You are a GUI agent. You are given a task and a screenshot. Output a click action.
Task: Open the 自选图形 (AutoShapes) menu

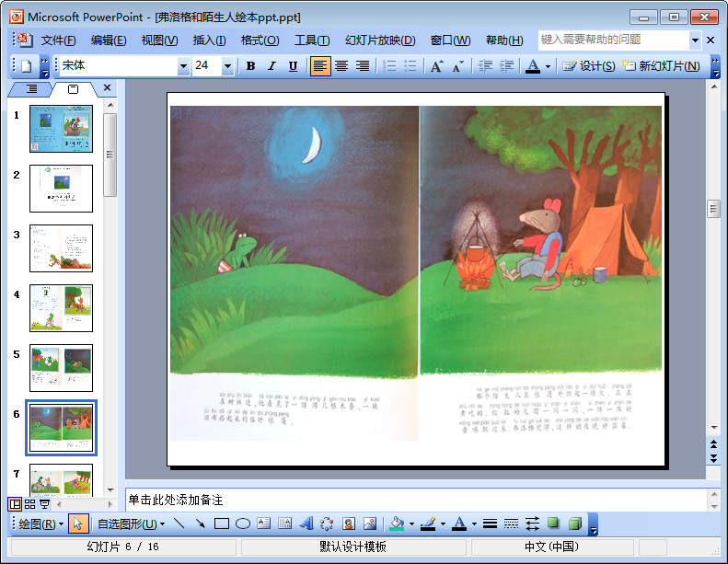(x=131, y=524)
